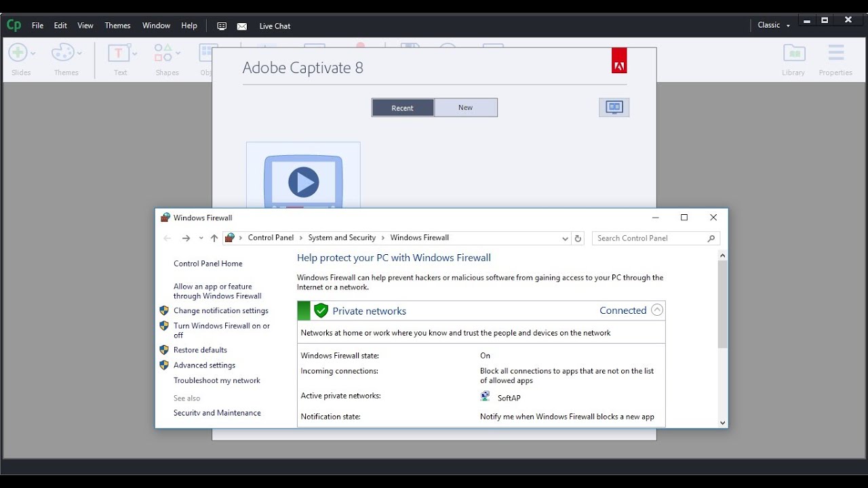Click the Text tool icon in the toolbar
This screenshot has width=868, height=488.
tap(119, 53)
